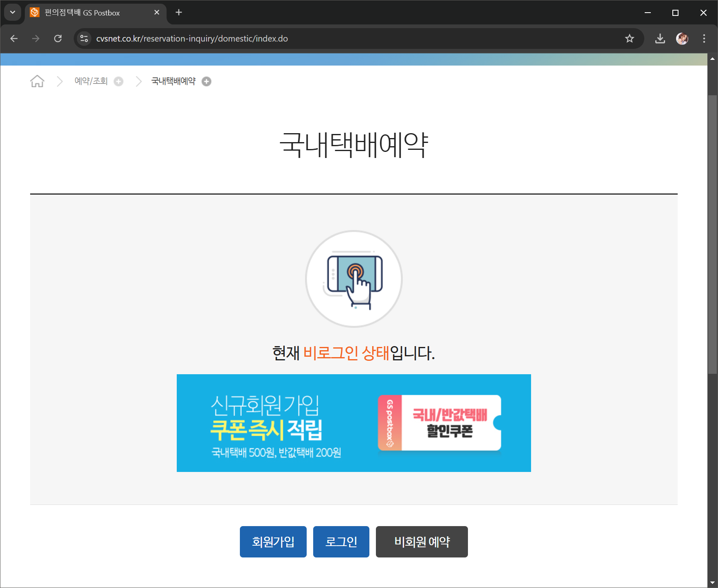Go to the home breadcrumb icon

point(37,81)
